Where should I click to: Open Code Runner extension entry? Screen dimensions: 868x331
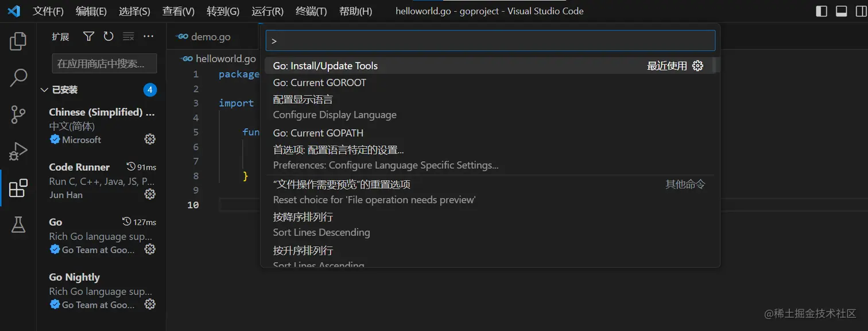[102, 181]
